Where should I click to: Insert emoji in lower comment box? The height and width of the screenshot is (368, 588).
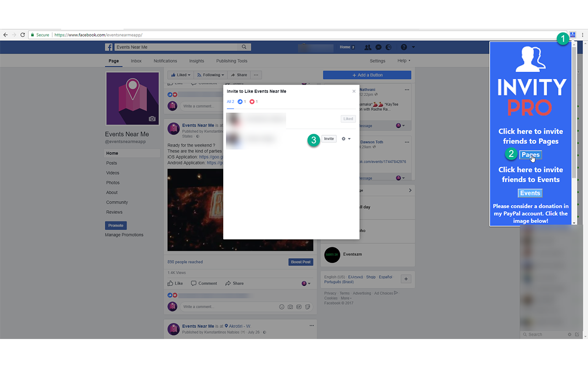(282, 307)
